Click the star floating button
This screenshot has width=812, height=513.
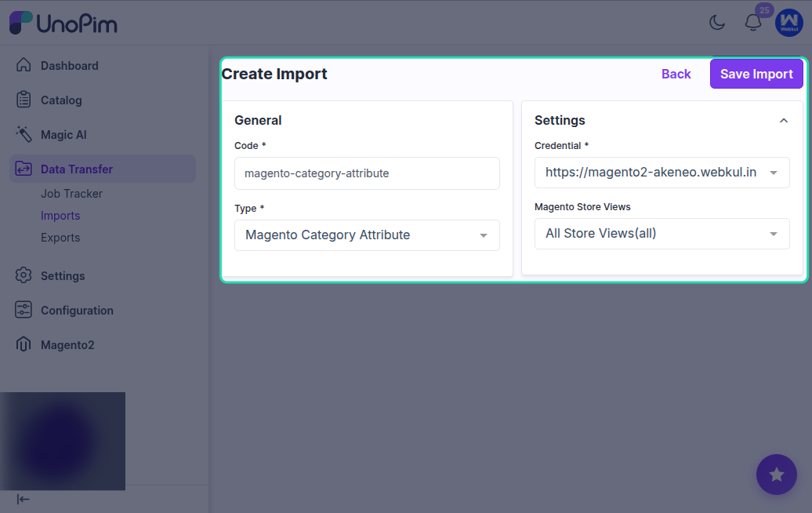[x=776, y=474]
